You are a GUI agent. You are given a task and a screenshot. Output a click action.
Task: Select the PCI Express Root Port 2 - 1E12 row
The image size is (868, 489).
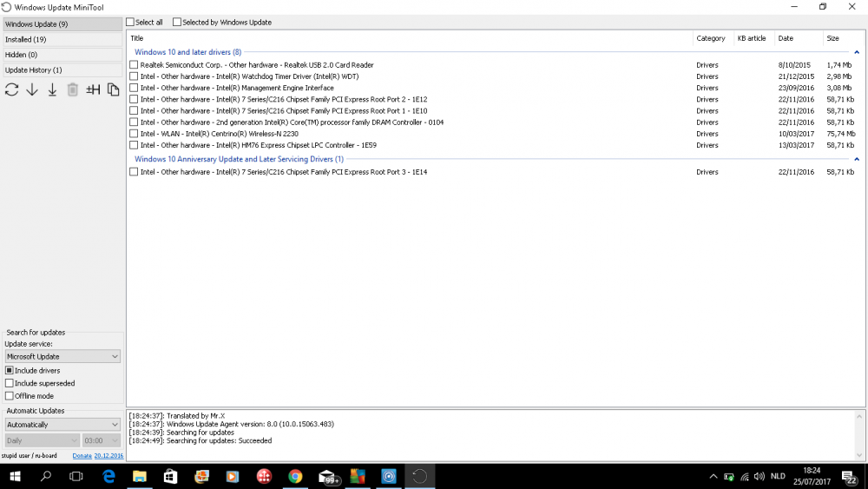click(x=496, y=99)
